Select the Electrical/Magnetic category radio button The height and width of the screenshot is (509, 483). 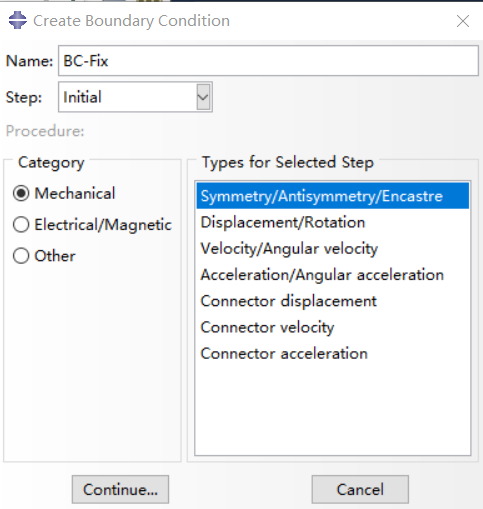[x=21, y=225]
